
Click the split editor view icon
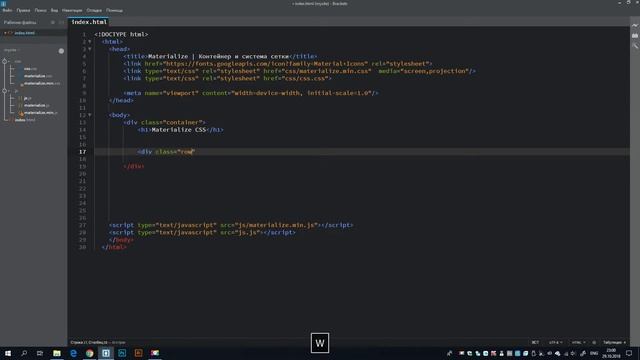[x=61, y=22]
